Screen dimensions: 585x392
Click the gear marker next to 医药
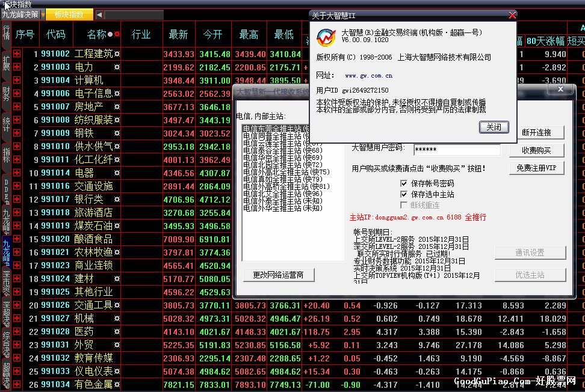tap(117, 332)
